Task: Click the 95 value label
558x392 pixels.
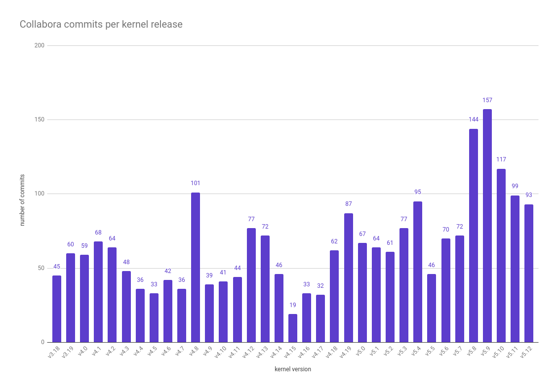Action: point(418,192)
